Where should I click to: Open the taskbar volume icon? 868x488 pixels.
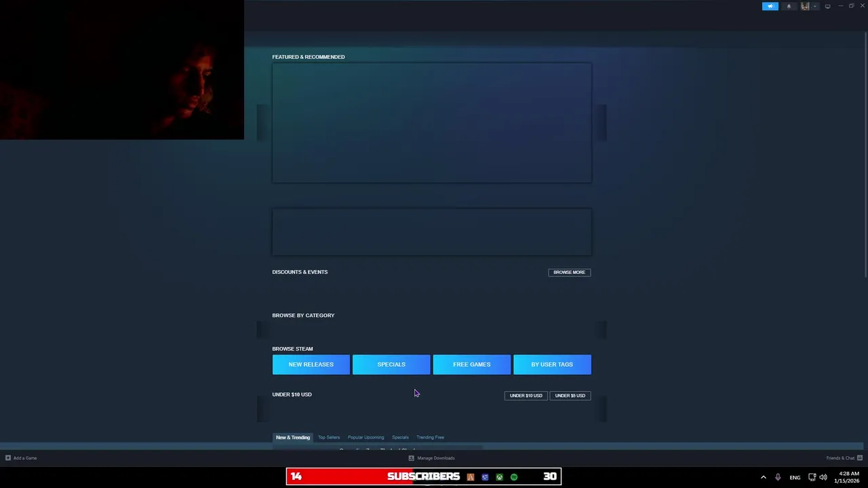[823, 477]
